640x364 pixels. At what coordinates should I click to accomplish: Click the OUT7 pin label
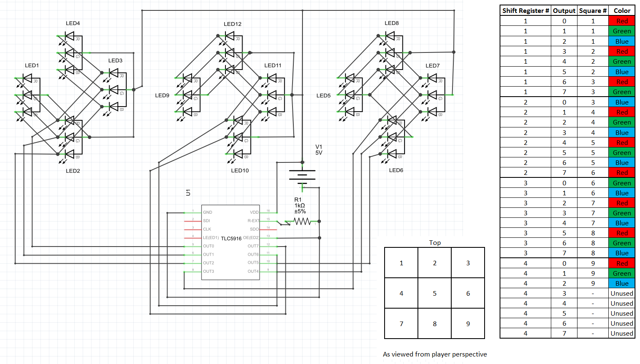coord(253,246)
